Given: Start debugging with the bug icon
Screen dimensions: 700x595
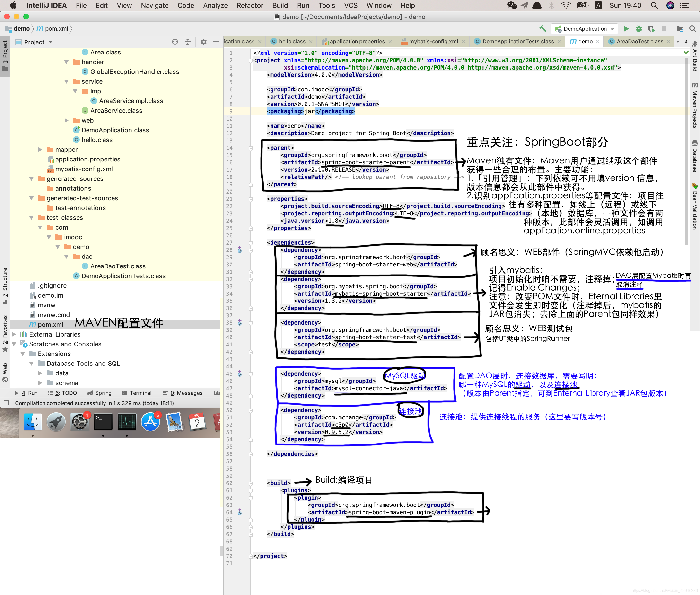Looking at the screenshot, I should 639,29.
